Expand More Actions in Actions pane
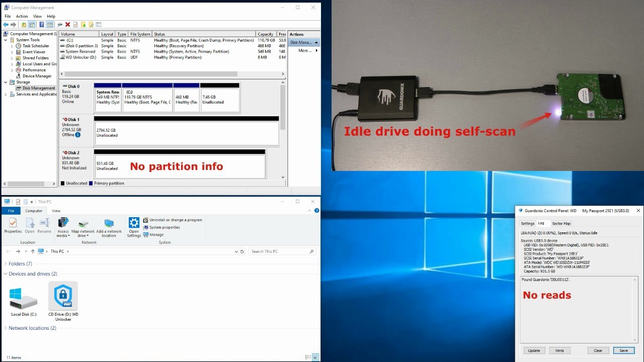Image resolution: width=644 pixels, height=362 pixels. [x=316, y=51]
